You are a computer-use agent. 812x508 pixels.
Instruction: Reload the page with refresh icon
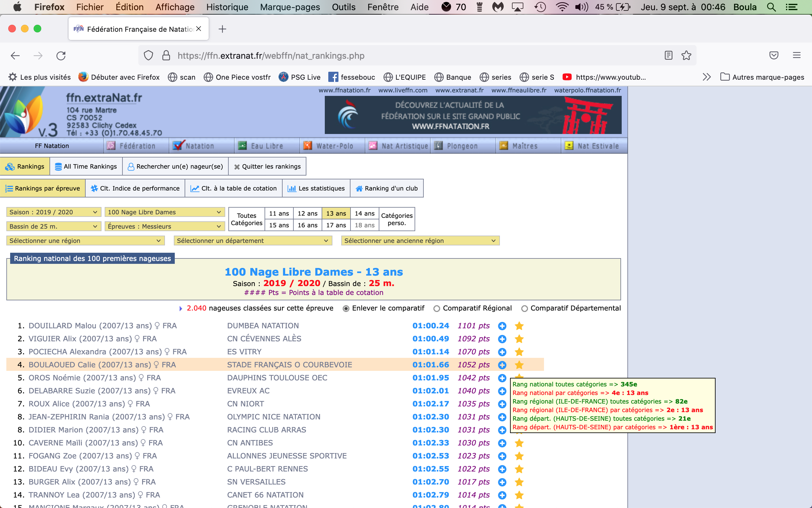[x=61, y=56]
